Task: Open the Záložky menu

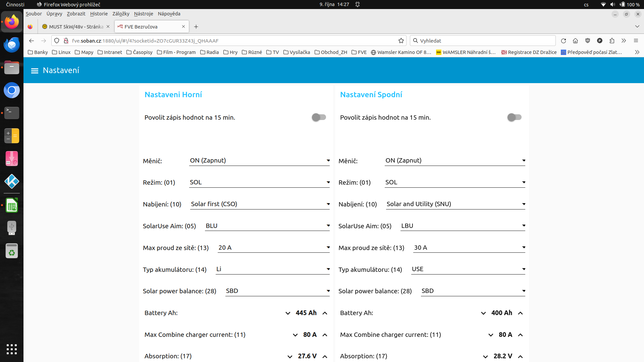Action: point(121,14)
